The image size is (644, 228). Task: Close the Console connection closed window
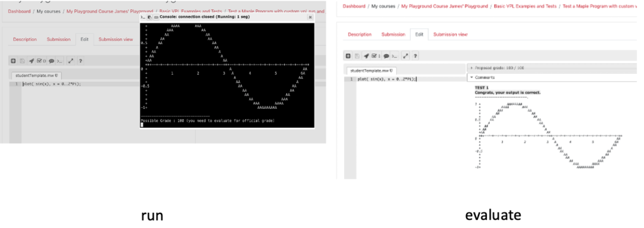click(310, 17)
